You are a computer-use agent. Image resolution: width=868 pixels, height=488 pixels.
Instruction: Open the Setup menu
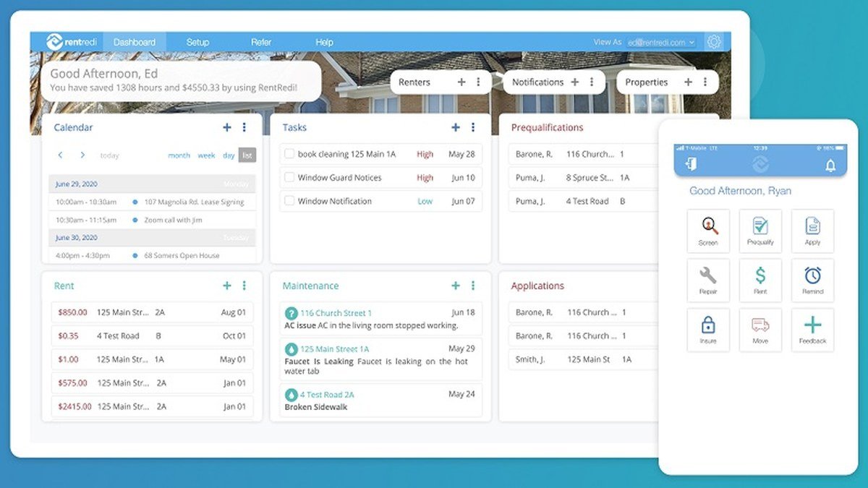(197, 42)
